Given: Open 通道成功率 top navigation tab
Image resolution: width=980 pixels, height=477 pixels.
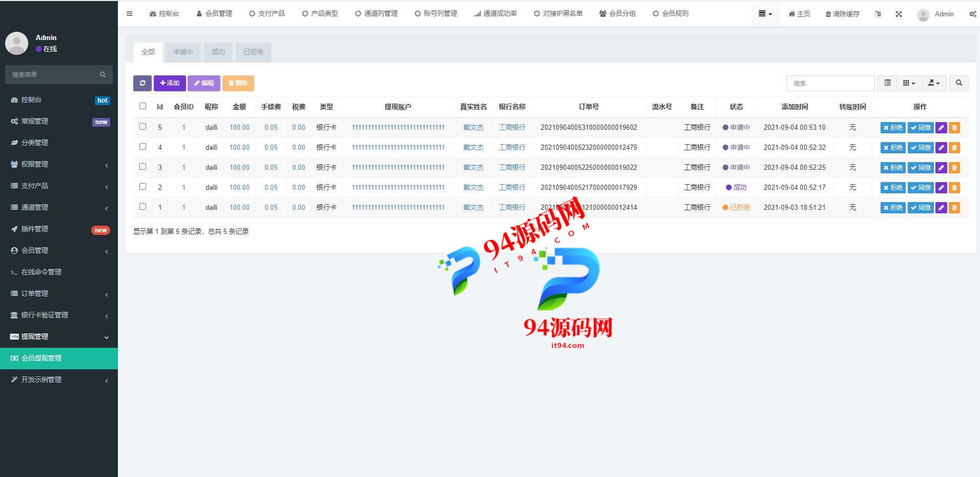Looking at the screenshot, I should point(495,14).
